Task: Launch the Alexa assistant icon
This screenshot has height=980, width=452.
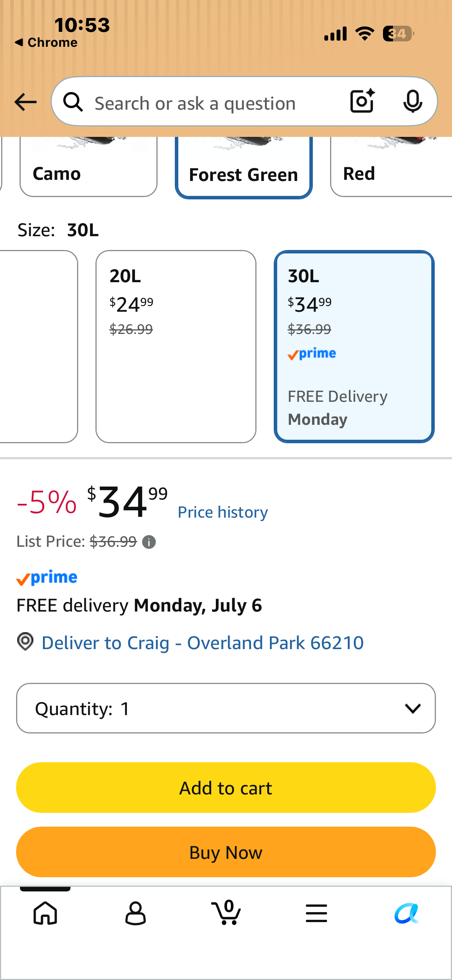Action: tap(407, 913)
